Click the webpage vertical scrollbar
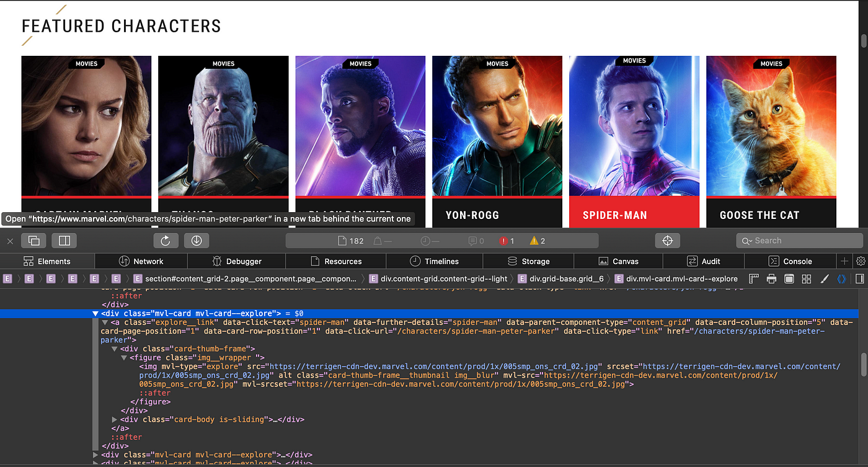868x467 pixels. point(863,41)
